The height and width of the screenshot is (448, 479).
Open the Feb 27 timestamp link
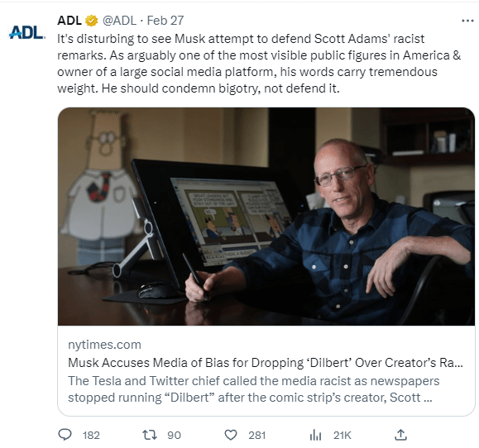tap(165, 21)
